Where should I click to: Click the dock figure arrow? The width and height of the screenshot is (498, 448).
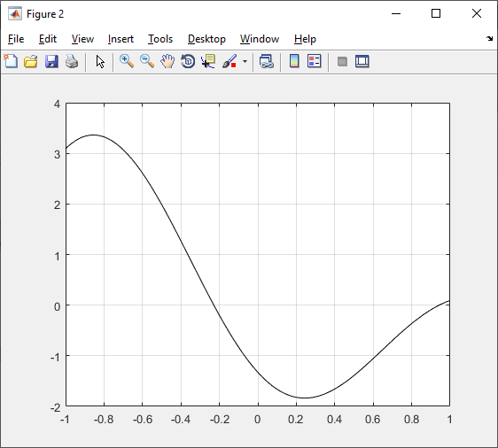point(489,39)
